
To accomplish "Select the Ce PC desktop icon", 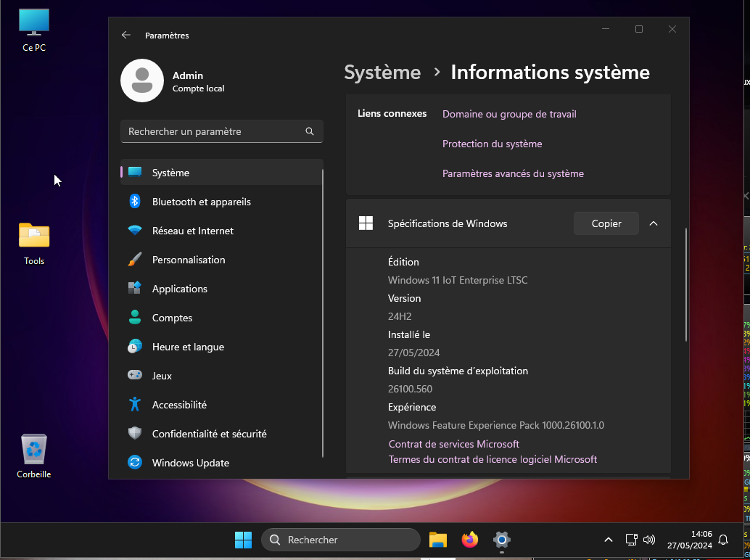I will (34, 30).
